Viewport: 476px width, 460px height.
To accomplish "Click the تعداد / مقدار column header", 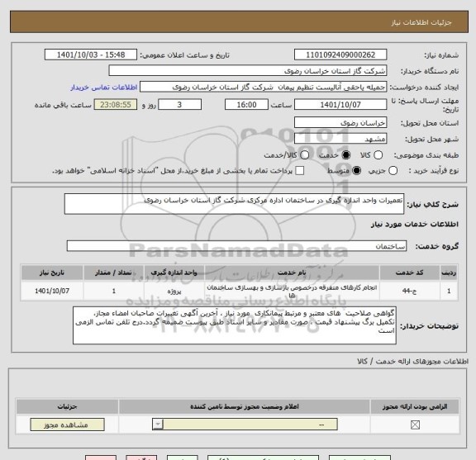I will (x=113, y=273).
